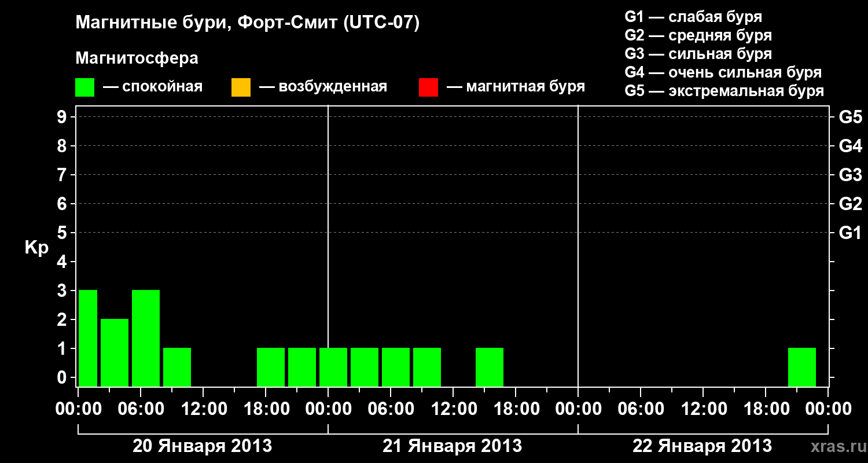
Task: Click the 'G2' label on right axis
Action: tap(850, 204)
